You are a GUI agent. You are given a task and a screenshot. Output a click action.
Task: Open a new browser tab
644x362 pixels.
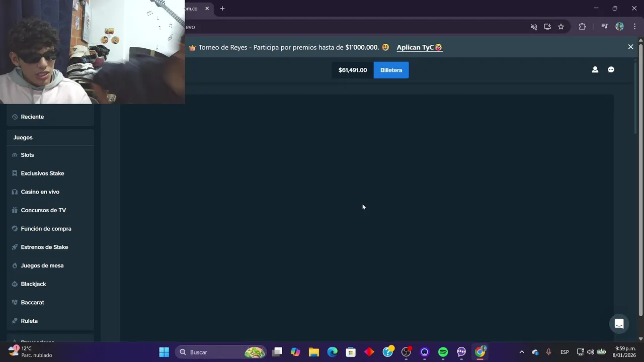(x=222, y=9)
